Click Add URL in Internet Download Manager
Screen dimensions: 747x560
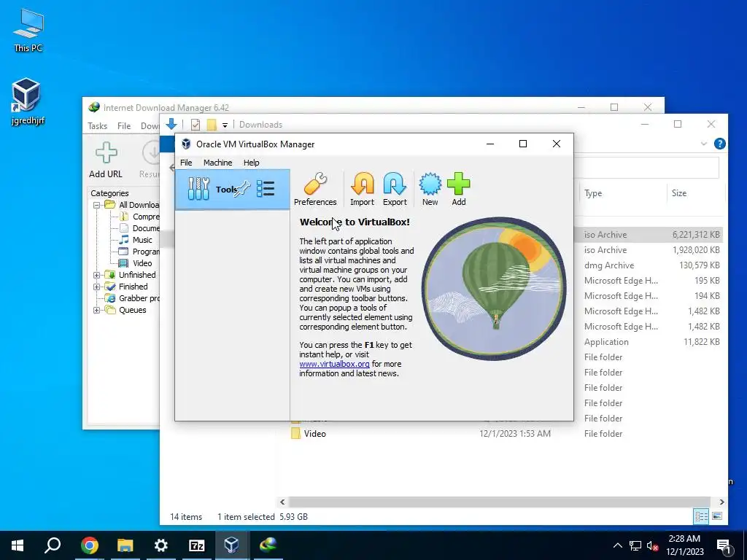click(x=106, y=160)
